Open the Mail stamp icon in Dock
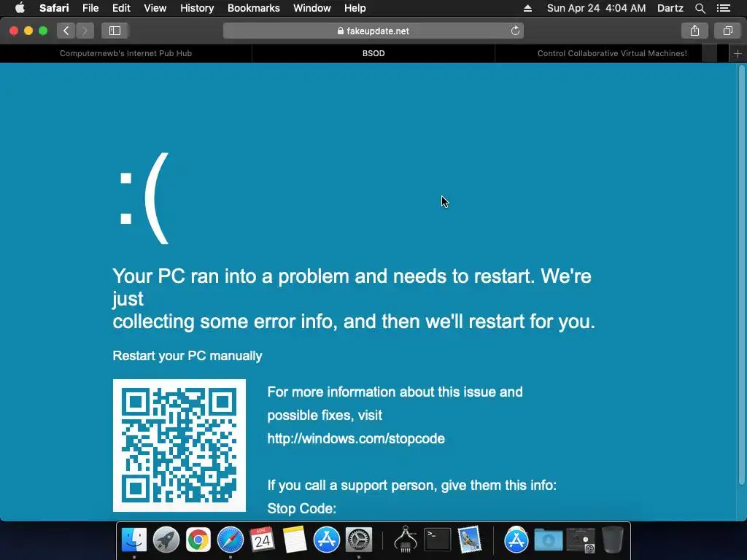 470,540
